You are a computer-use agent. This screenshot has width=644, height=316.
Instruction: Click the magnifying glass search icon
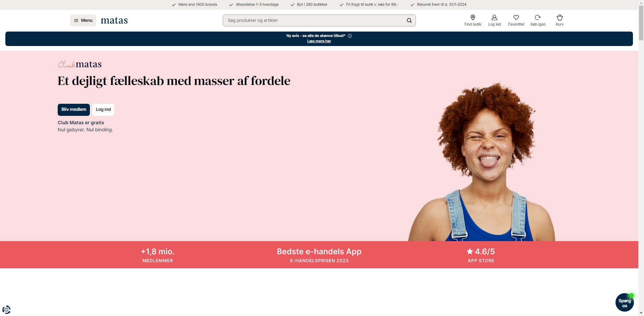click(409, 20)
